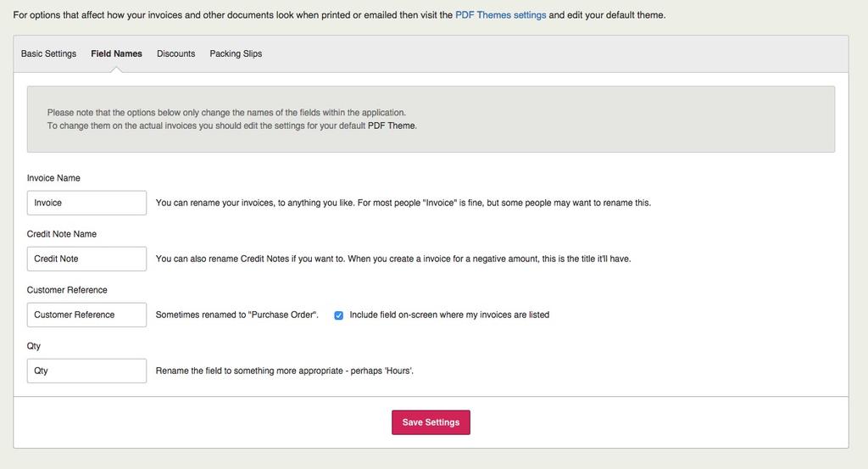Focus the Invoice Name text field
This screenshot has height=469, width=868.
86,203
